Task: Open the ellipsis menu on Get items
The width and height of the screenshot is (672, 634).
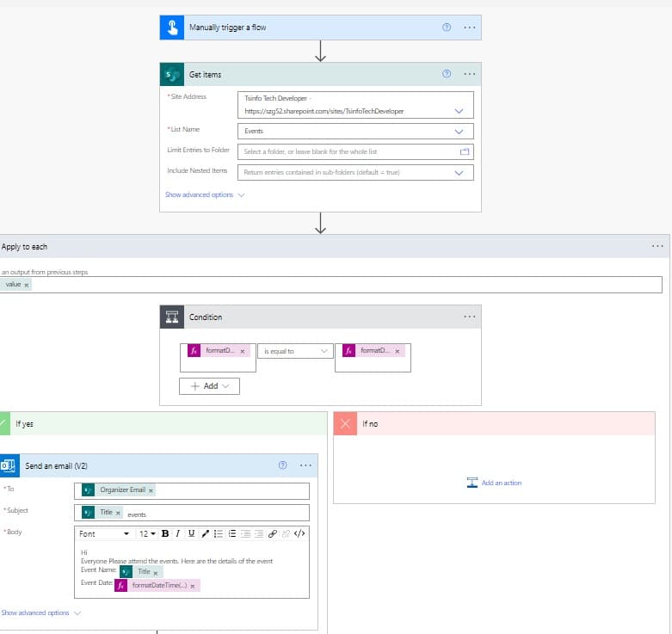Action: coord(469,74)
